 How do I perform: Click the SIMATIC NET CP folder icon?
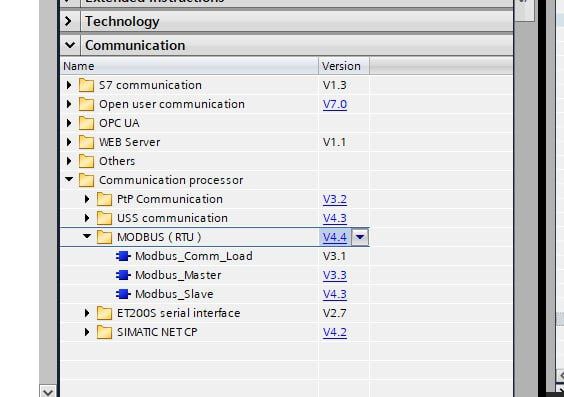point(104,332)
